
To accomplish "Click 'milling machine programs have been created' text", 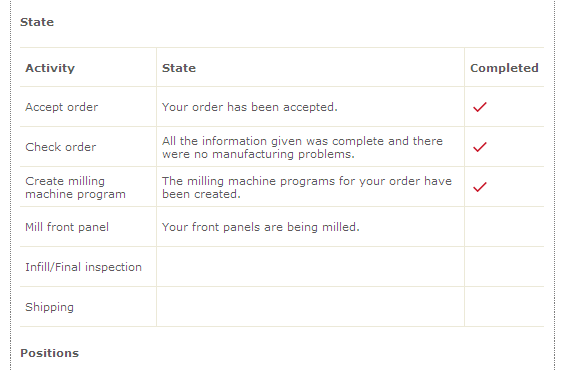I will [x=306, y=187].
